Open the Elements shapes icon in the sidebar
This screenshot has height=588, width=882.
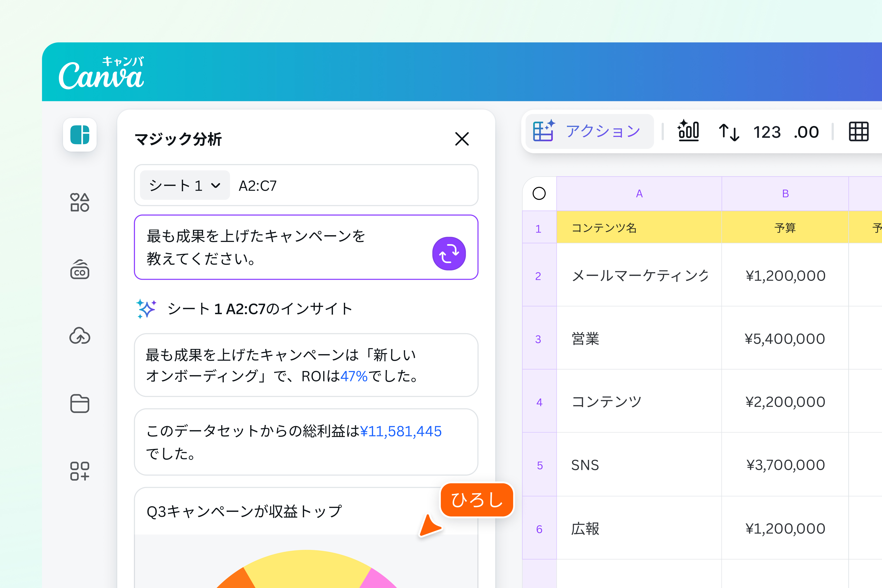click(80, 203)
